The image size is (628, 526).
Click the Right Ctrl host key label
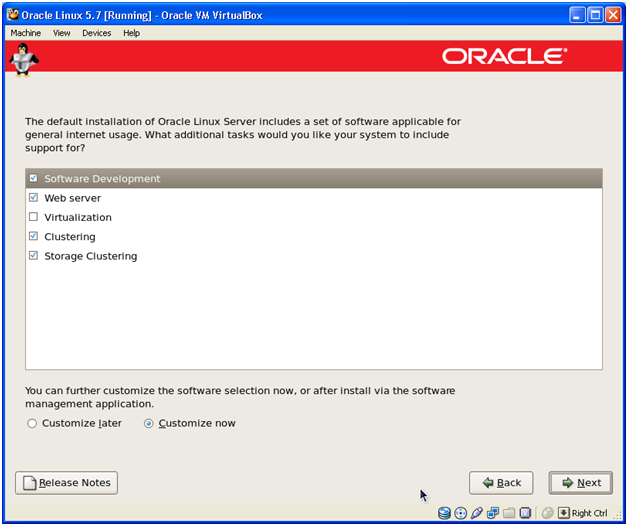589,513
